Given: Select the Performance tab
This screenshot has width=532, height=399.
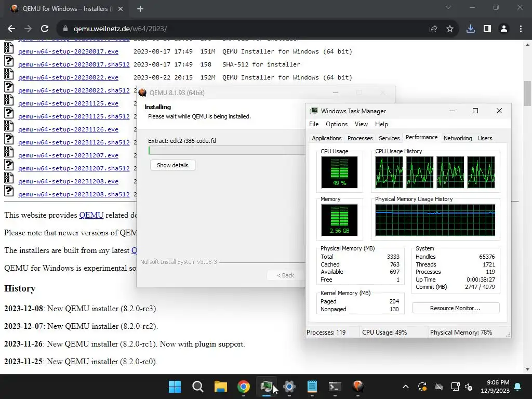Looking at the screenshot, I should click(x=421, y=137).
